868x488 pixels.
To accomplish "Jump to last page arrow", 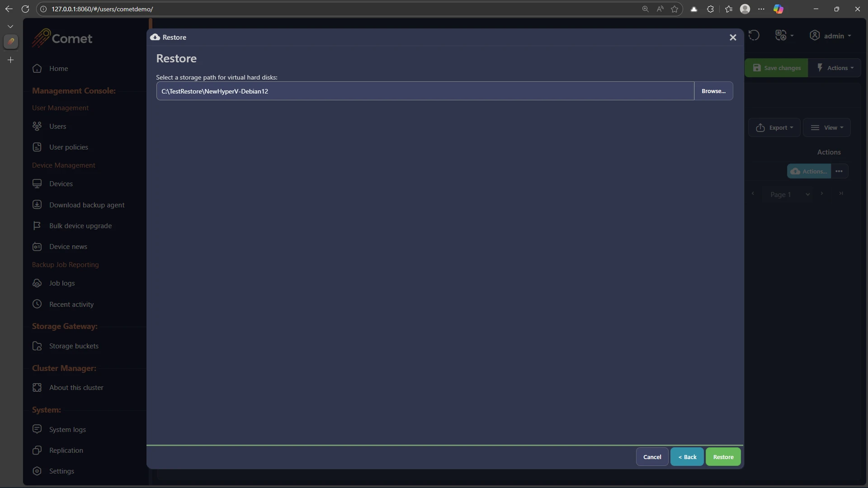I will (x=841, y=193).
